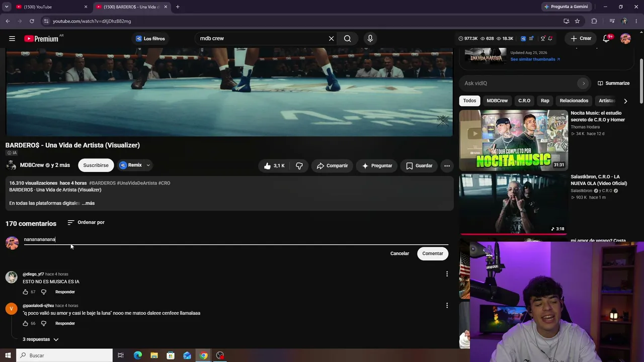
Task: Click the 'Preguntar' button
Action: click(377, 165)
